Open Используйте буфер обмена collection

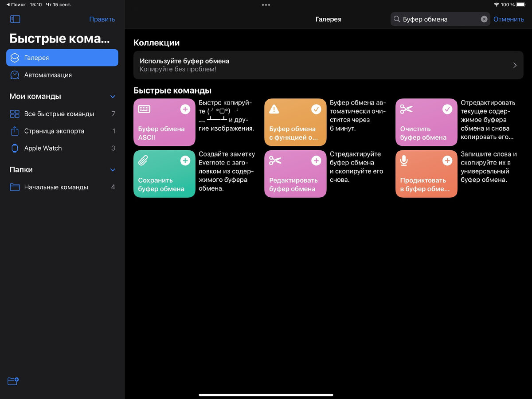[x=329, y=65]
